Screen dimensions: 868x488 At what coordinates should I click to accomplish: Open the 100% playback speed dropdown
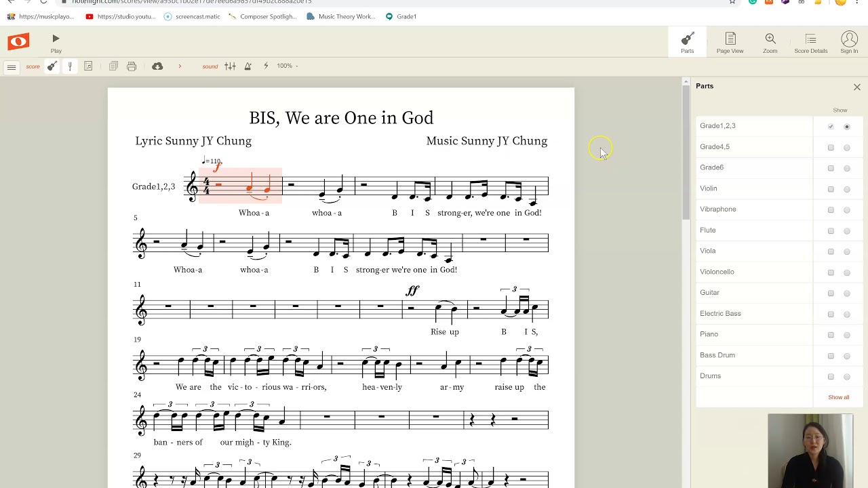coord(288,66)
